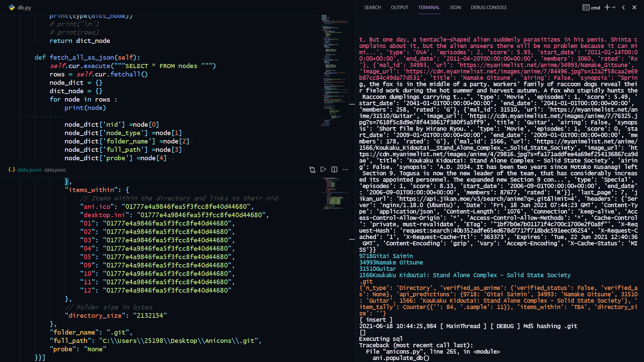Click the Python file icon on db.py tab

[x=12, y=7]
